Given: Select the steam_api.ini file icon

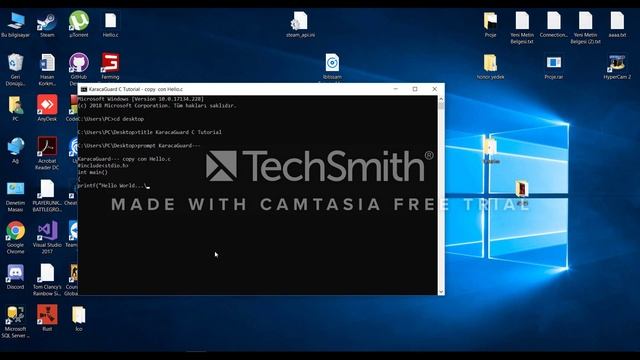Looking at the screenshot, I should (300, 25).
